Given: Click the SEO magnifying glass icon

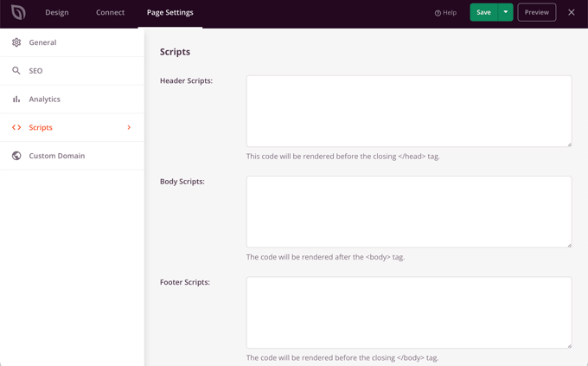Looking at the screenshot, I should pyautogui.click(x=16, y=71).
